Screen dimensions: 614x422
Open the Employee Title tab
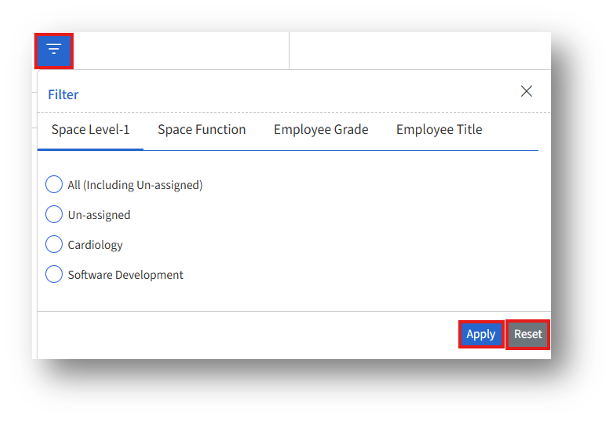point(439,130)
